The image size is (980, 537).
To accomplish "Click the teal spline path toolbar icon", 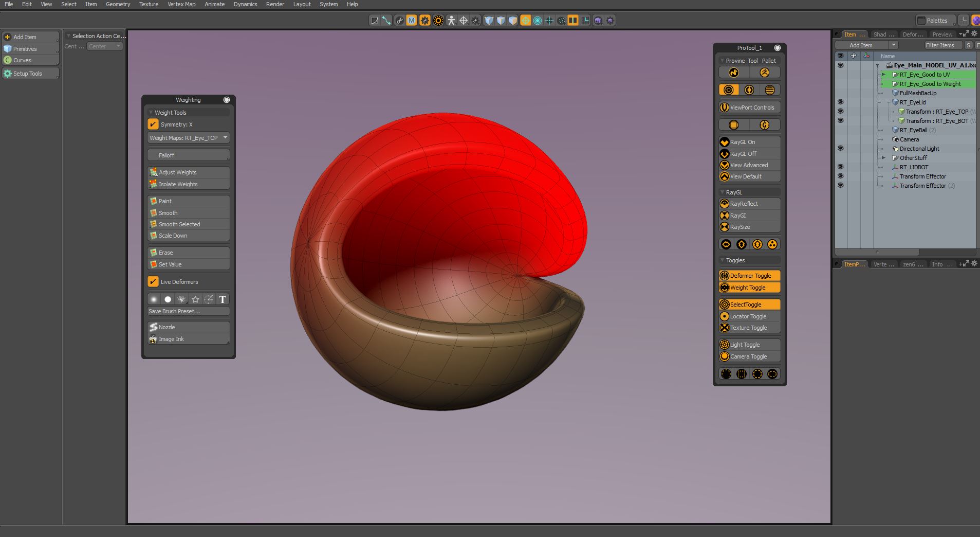I will [386, 21].
